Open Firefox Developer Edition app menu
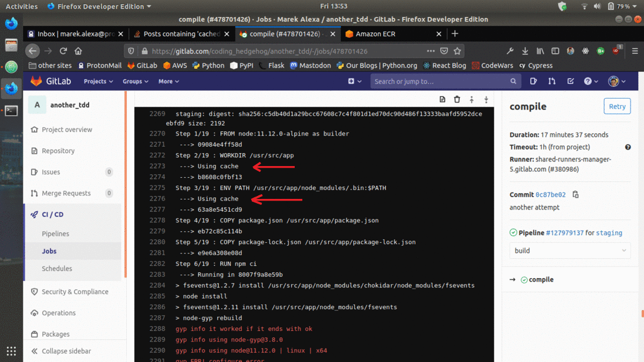Image resolution: width=644 pixels, height=362 pixels. pyautogui.click(x=99, y=6)
